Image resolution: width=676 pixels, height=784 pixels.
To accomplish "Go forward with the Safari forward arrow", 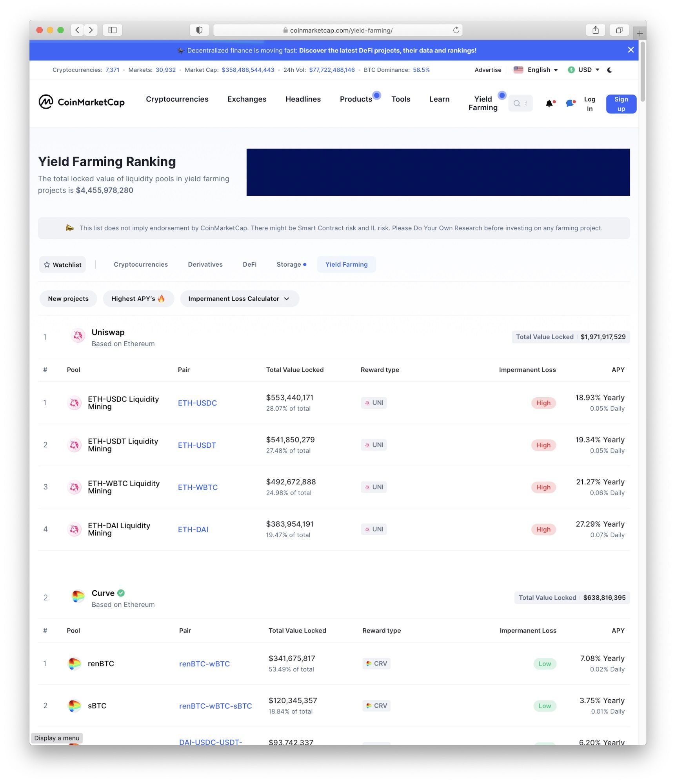I will tap(91, 30).
